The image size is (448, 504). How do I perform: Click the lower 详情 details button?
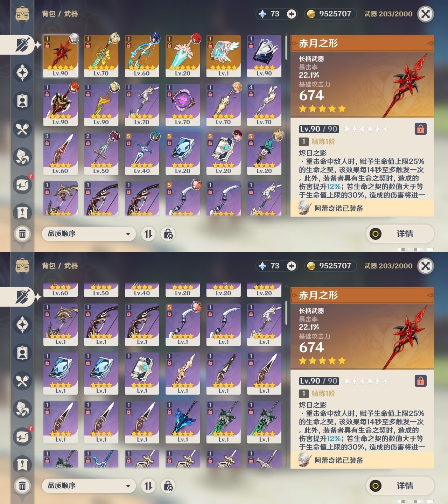[400, 486]
